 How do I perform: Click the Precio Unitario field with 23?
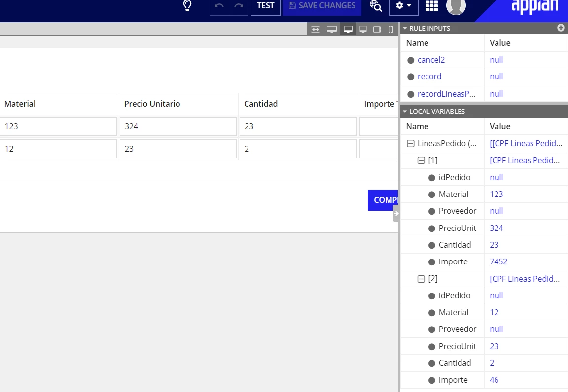pyautogui.click(x=178, y=149)
